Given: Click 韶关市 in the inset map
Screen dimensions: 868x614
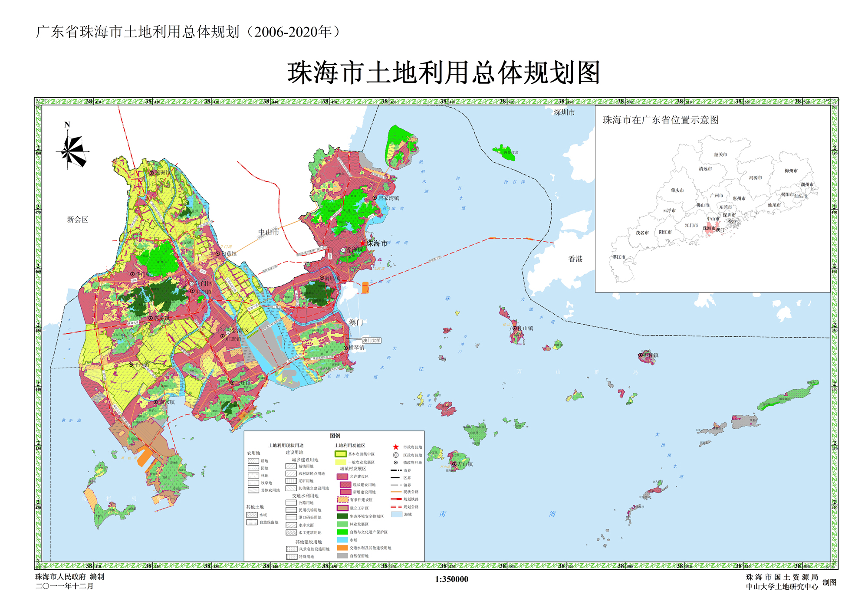Looking at the screenshot, I should (720, 154).
